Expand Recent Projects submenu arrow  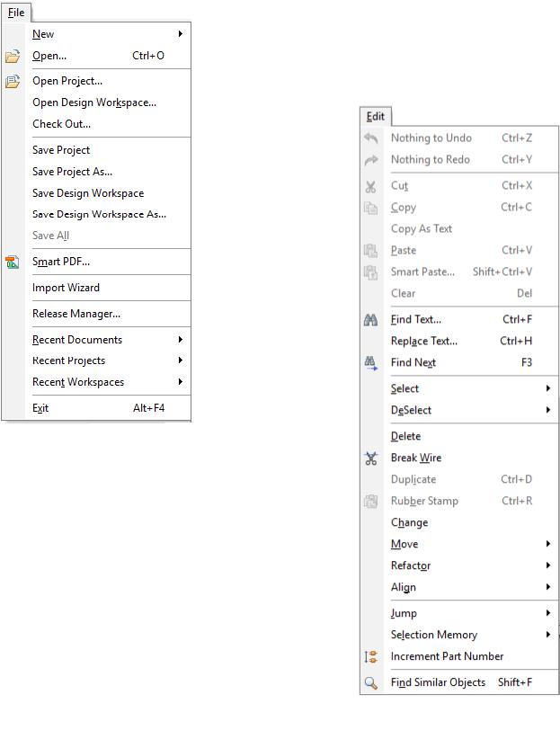pos(180,361)
